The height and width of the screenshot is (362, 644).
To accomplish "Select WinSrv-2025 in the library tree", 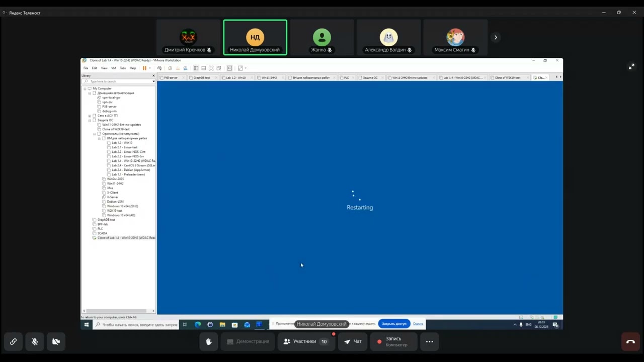I will pos(115,179).
